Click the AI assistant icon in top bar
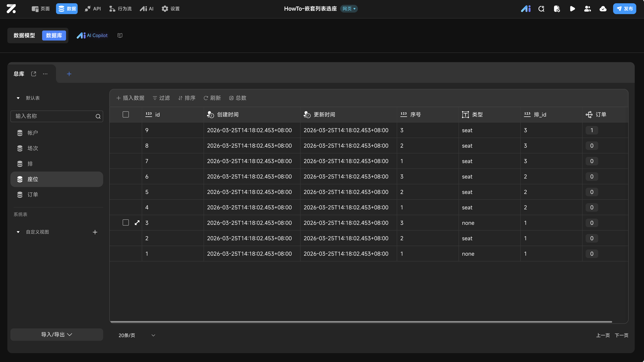 point(526,9)
